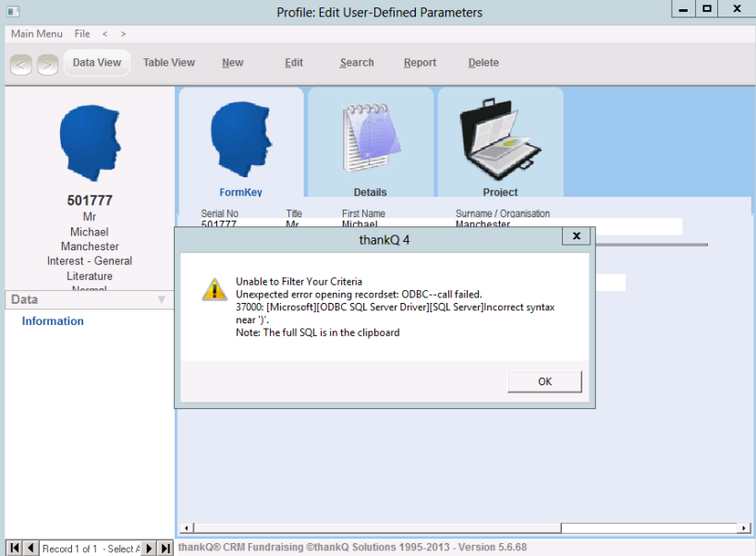The image size is (756, 556).
Task: Click the FormKey tab head icon
Action: coord(240,139)
